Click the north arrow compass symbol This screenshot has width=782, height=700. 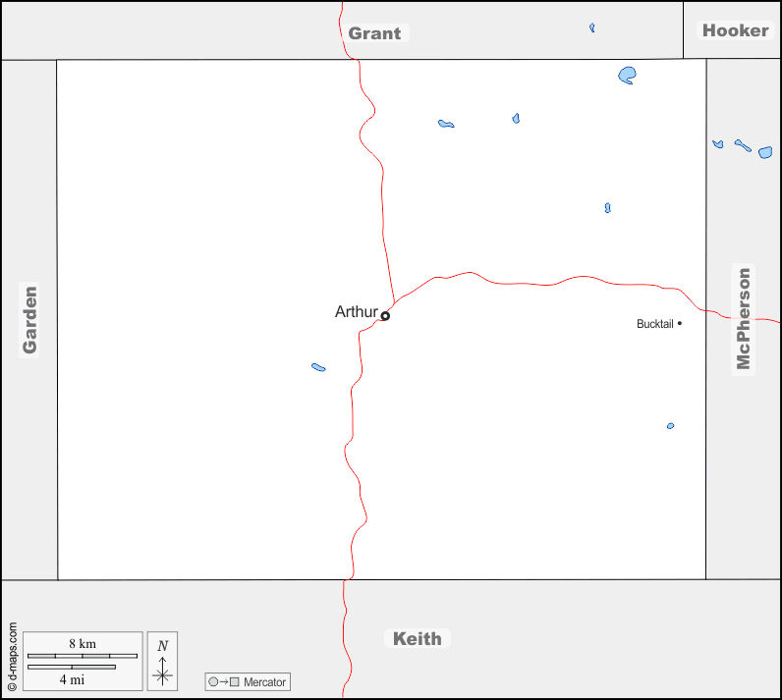[x=163, y=661]
